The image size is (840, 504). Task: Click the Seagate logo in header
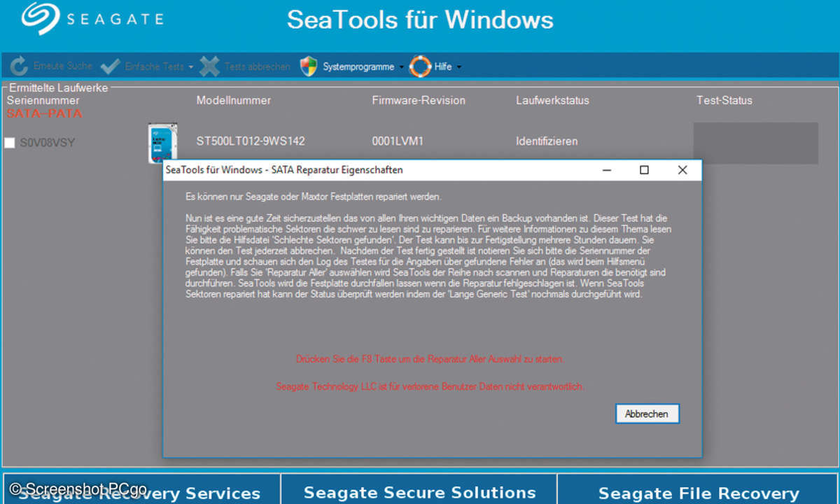92,19
